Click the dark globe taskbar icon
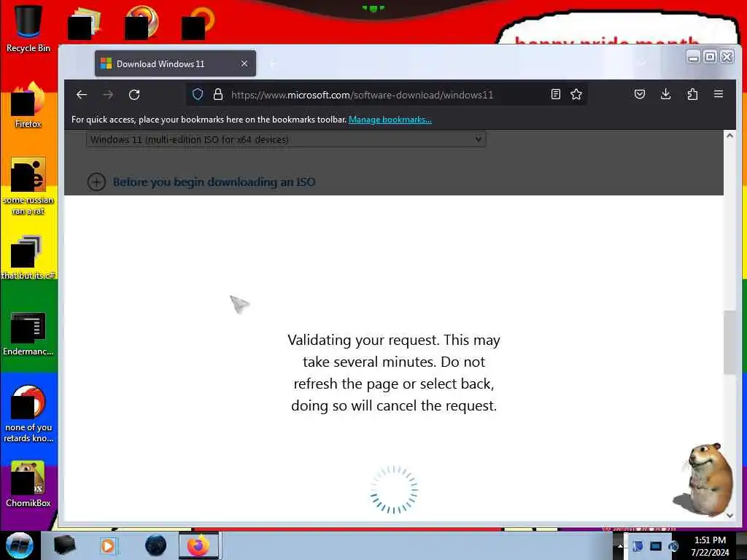 156,545
